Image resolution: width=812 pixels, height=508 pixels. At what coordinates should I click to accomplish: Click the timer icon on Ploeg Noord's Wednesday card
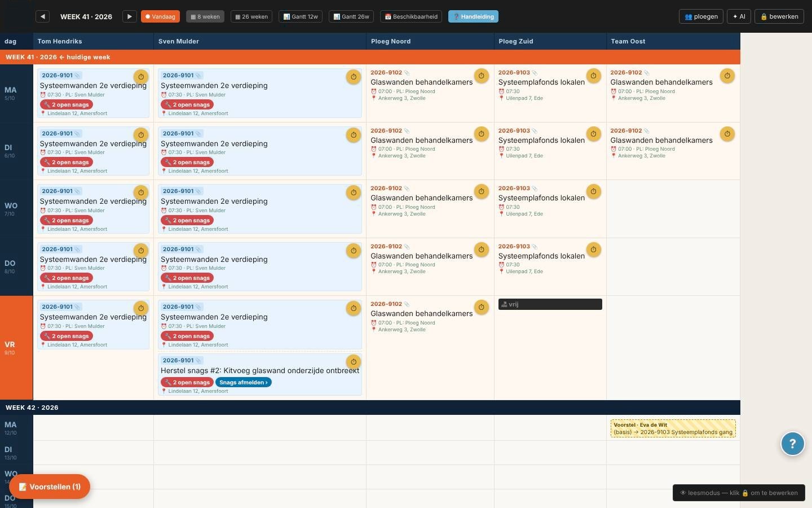[x=482, y=191]
